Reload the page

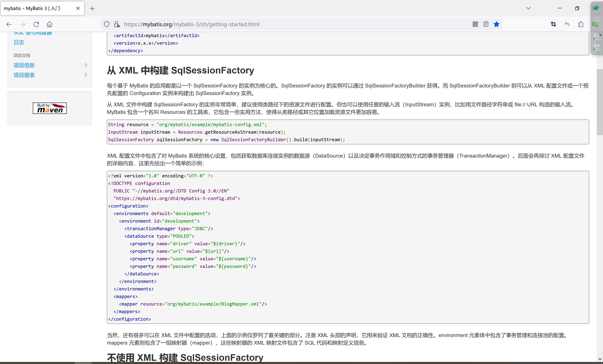point(36,24)
